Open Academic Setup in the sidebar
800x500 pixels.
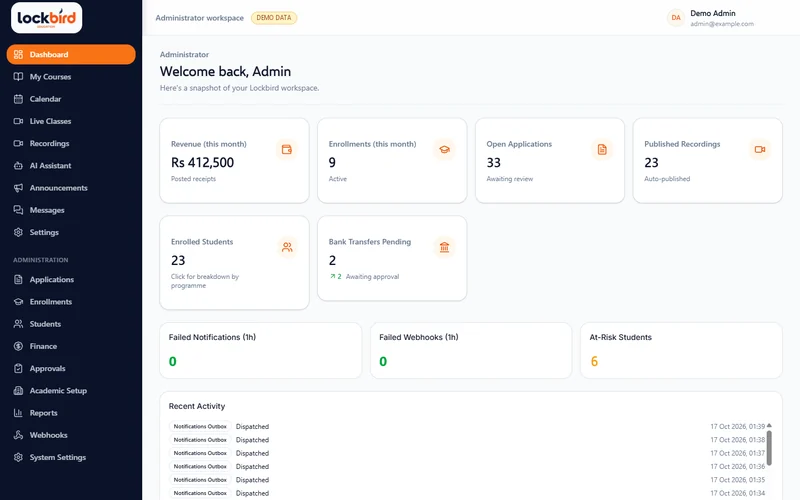(x=71, y=390)
